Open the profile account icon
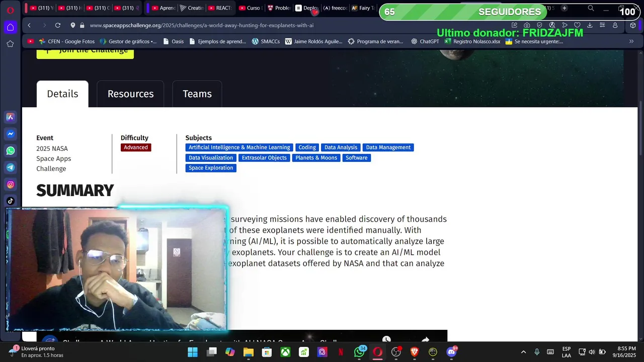 click(x=615, y=25)
